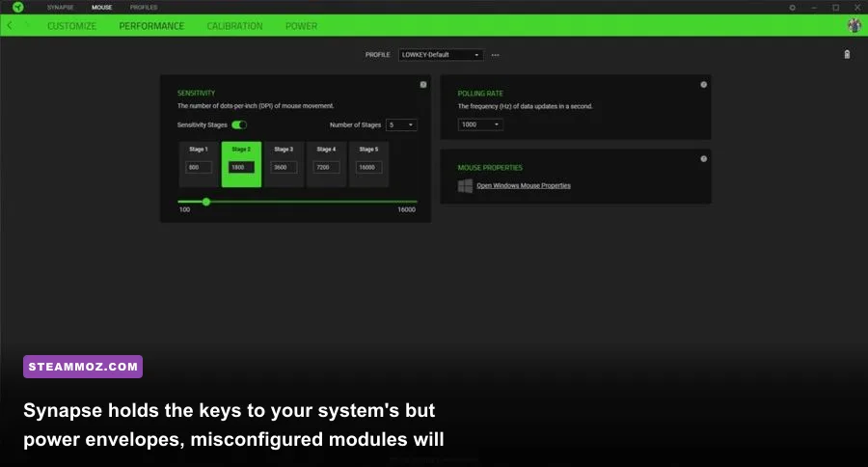868x467 pixels.
Task: Open Number of Stages dropdown
Action: pyautogui.click(x=401, y=125)
